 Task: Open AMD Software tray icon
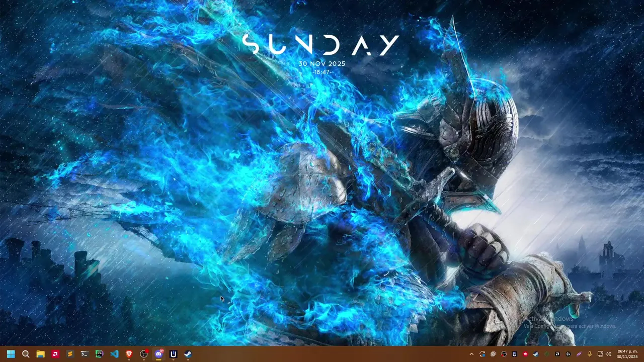[x=557, y=354]
